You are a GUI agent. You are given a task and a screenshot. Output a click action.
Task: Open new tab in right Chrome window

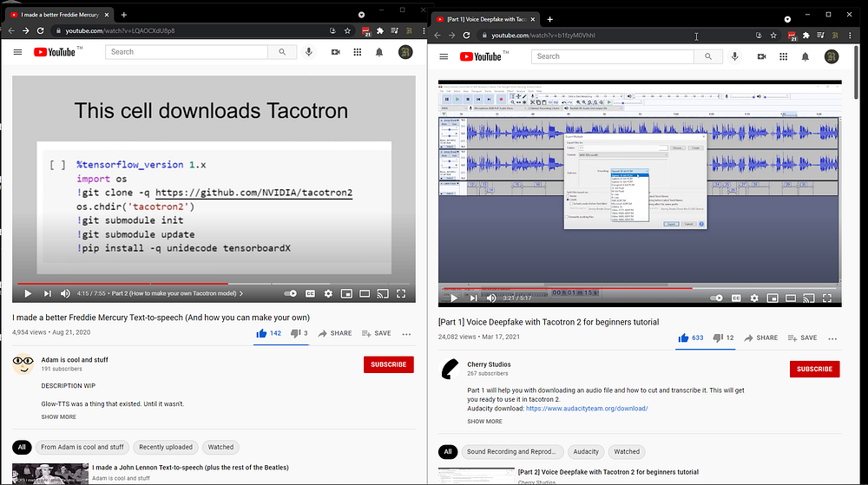[x=549, y=19]
